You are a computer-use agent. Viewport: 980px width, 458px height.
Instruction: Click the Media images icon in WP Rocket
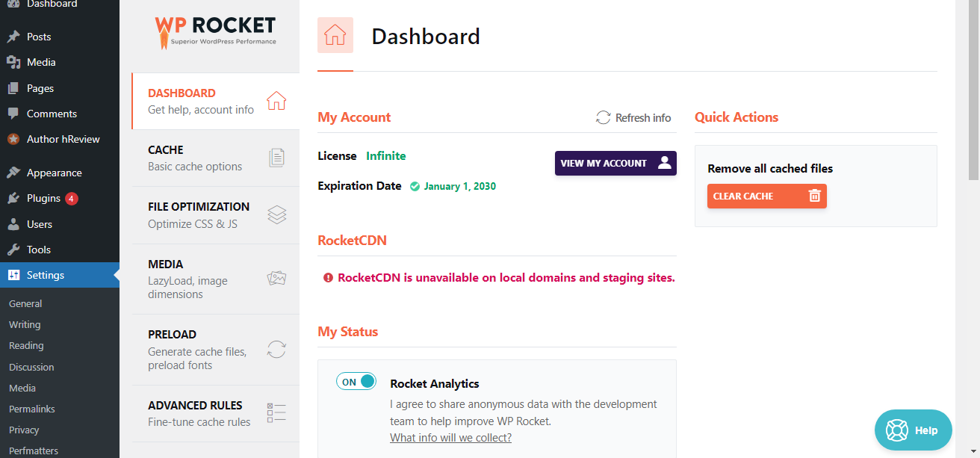[276, 279]
